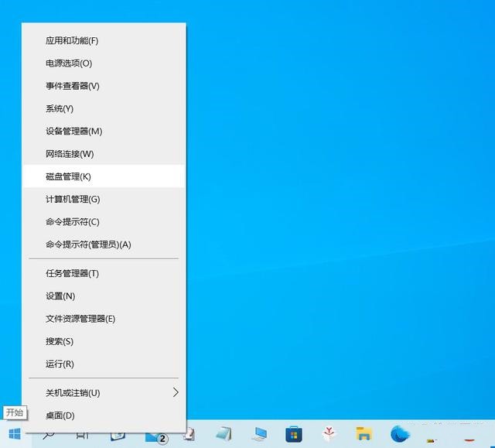Image resolution: width=495 pixels, height=448 pixels.
Task: Select 应用和功能(F) from the menu
Action: pyautogui.click(x=72, y=40)
